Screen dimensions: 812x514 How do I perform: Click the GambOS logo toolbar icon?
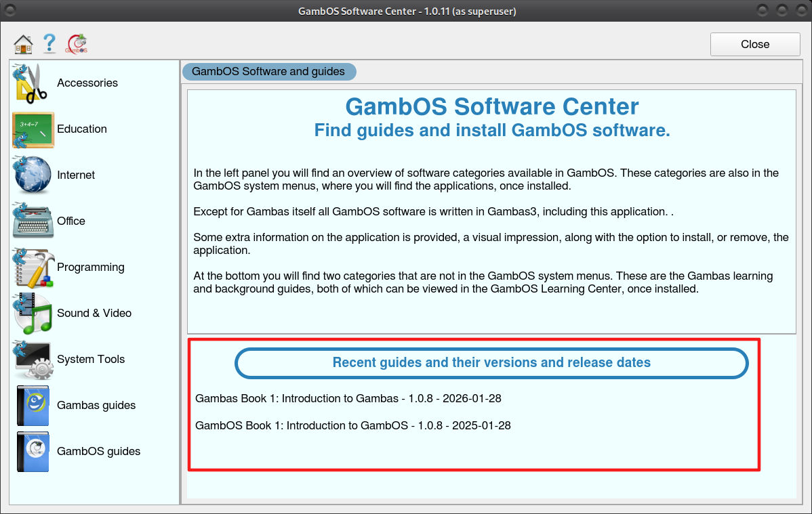click(x=77, y=45)
